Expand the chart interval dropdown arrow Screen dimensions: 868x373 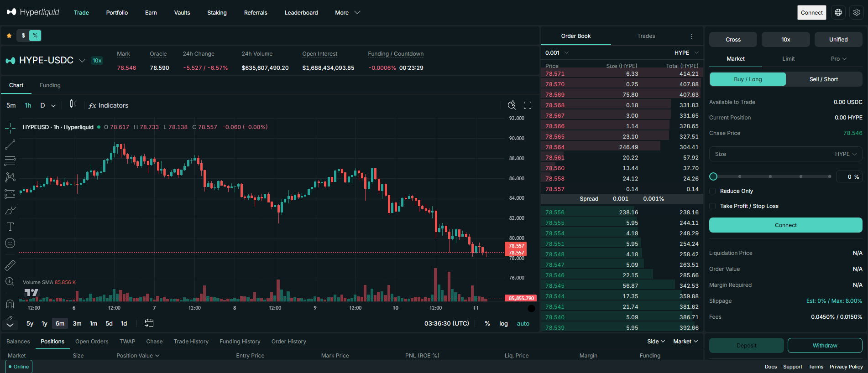[x=53, y=105]
